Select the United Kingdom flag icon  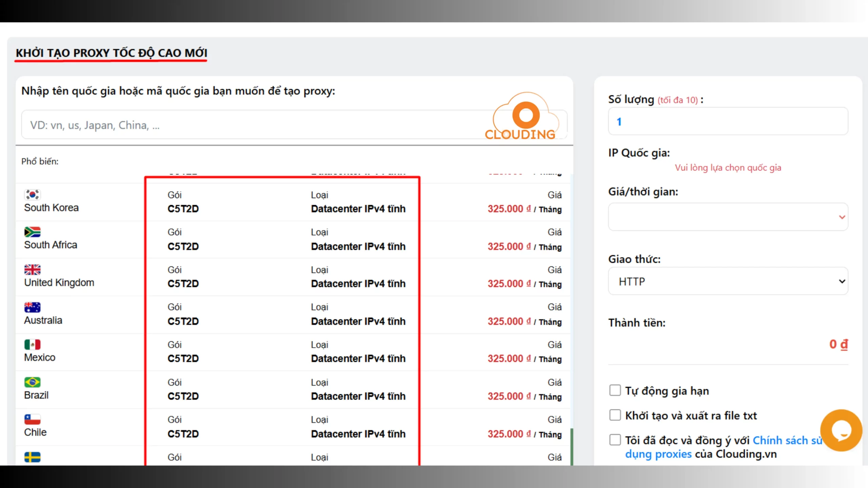click(32, 270)
